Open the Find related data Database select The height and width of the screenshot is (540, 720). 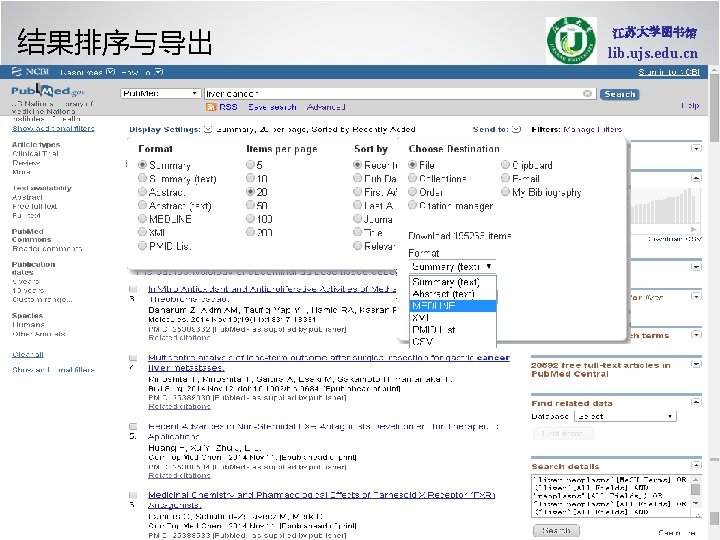(626, 416)
